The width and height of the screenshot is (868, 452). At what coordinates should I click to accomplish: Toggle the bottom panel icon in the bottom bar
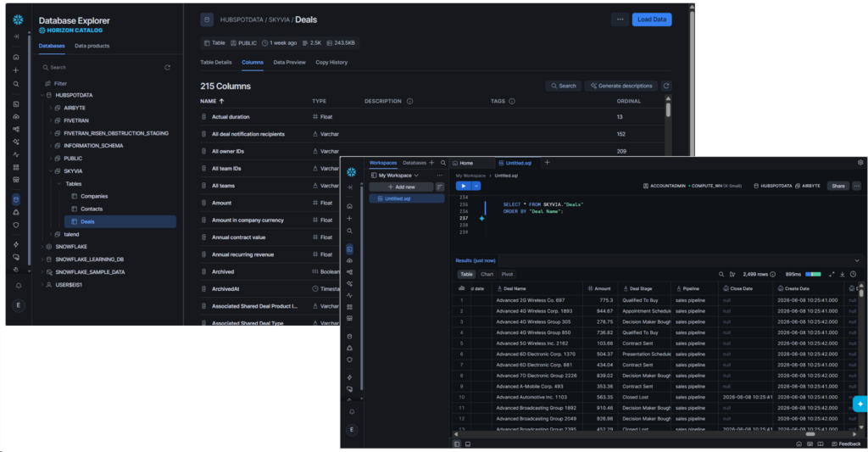point(468,444)
